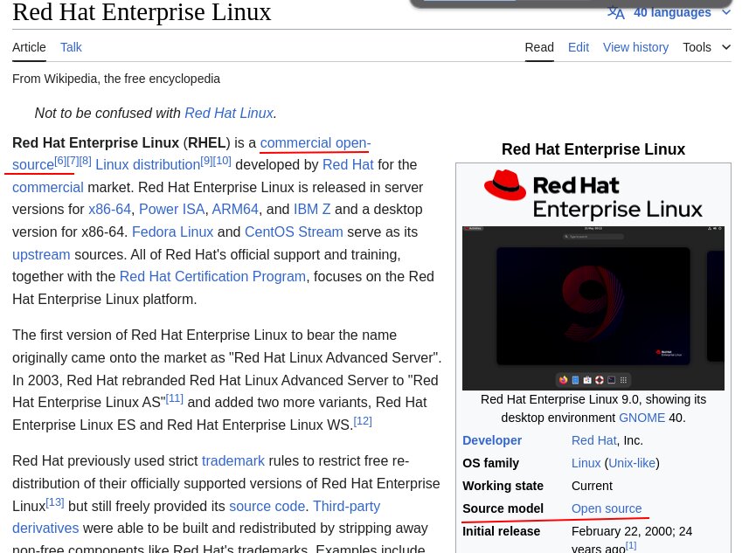Open the Open source infobox link
756x553 pixels.
tap(607, 508)
